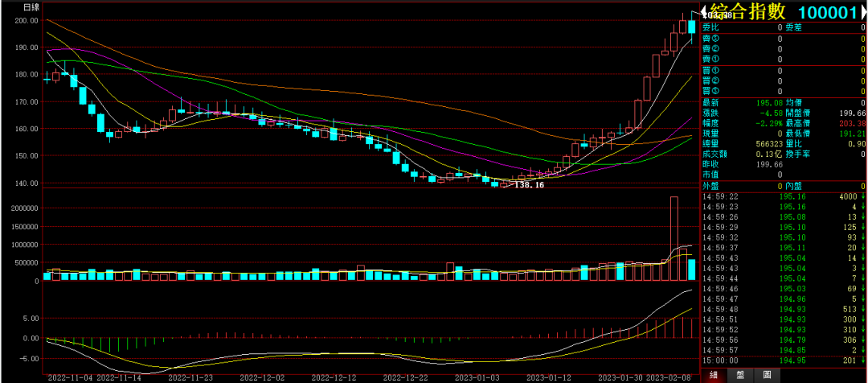Screen dimensions: 868x383
Task: Switch to the 細 tab
Action: 712,376
